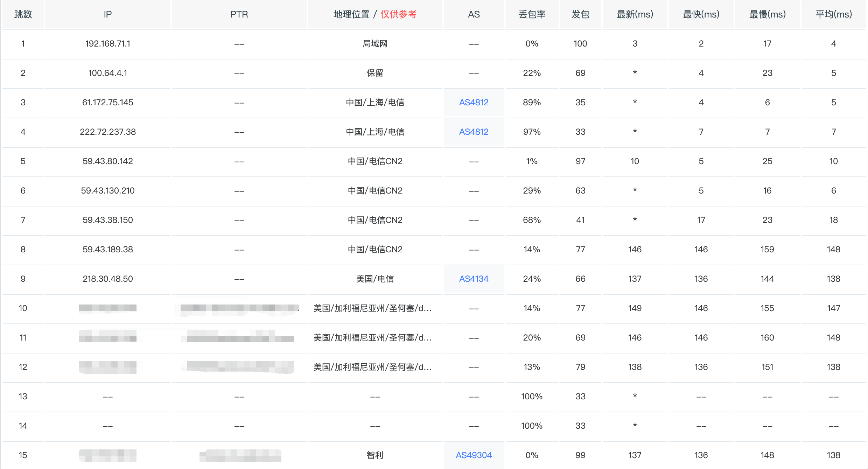Click the 丢包率 column header

pos(532,14)
